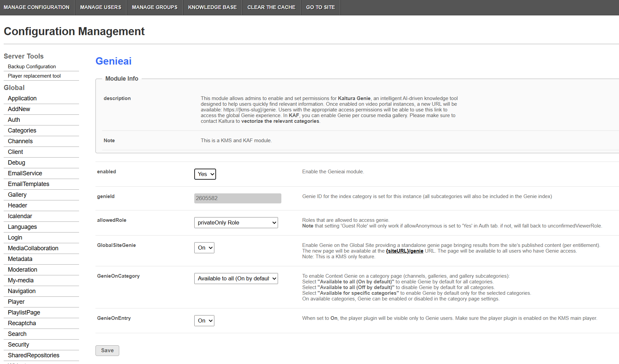
Task: Go to Manage Users
Action: coord(101,7)
